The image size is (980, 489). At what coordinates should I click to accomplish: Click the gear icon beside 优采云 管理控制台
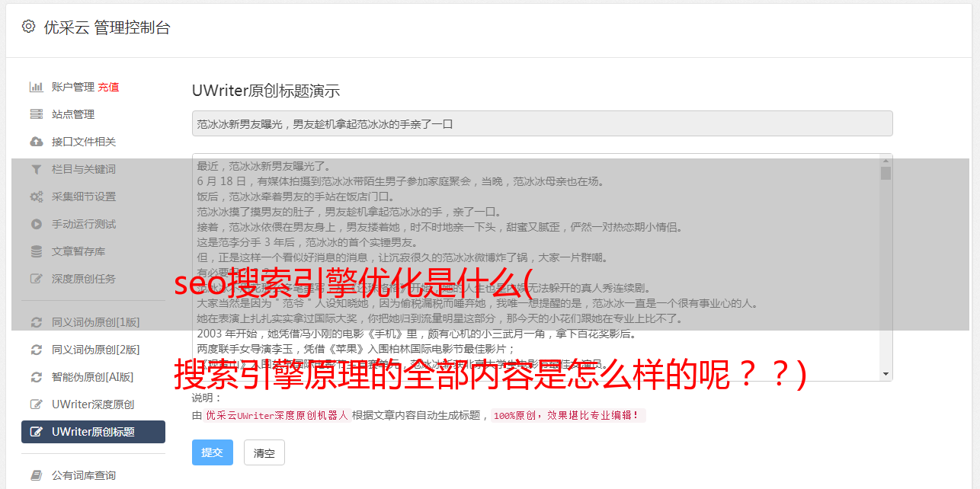tap(28, 27)
